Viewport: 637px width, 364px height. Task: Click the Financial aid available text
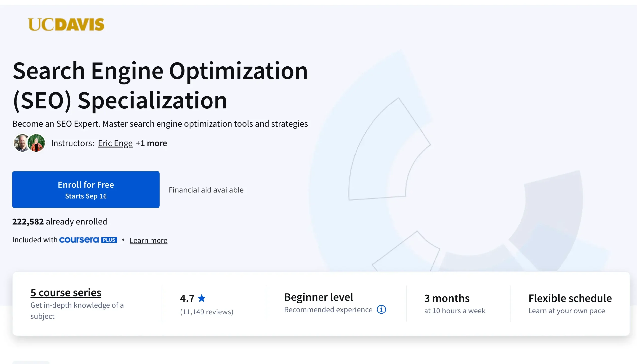coord(206,190)
